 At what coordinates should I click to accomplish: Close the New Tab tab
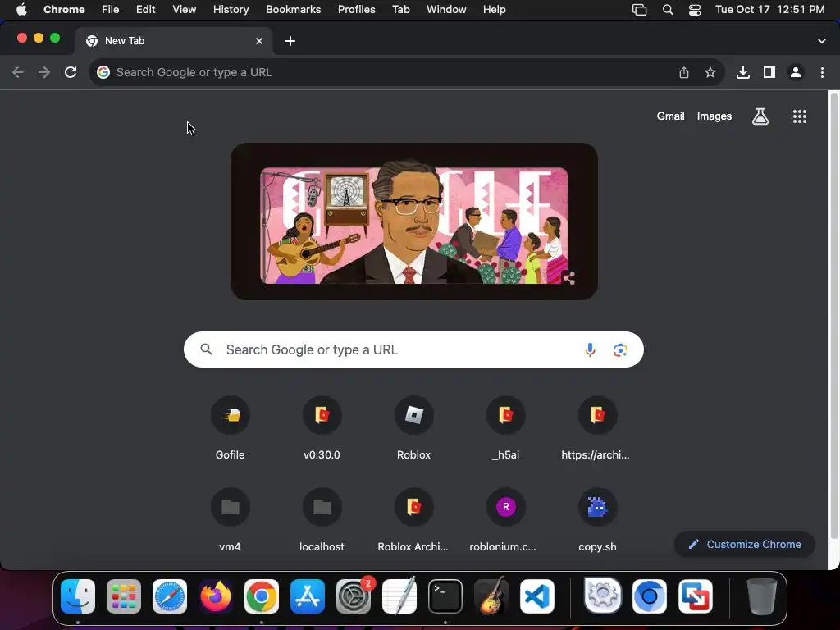pos(259,41)
